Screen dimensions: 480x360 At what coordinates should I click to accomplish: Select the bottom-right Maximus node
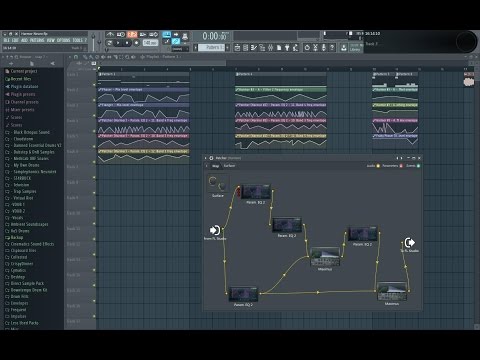pos(392,292)
